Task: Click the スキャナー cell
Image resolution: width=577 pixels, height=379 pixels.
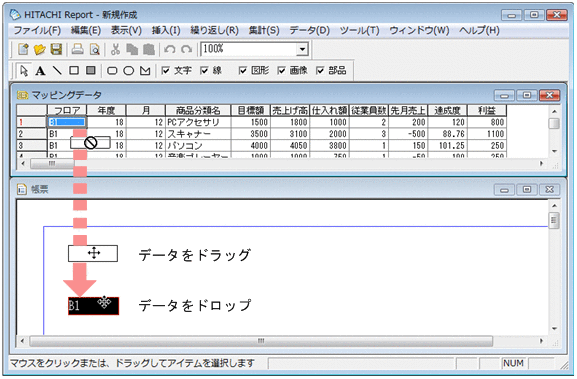Action: click(198, 134)
